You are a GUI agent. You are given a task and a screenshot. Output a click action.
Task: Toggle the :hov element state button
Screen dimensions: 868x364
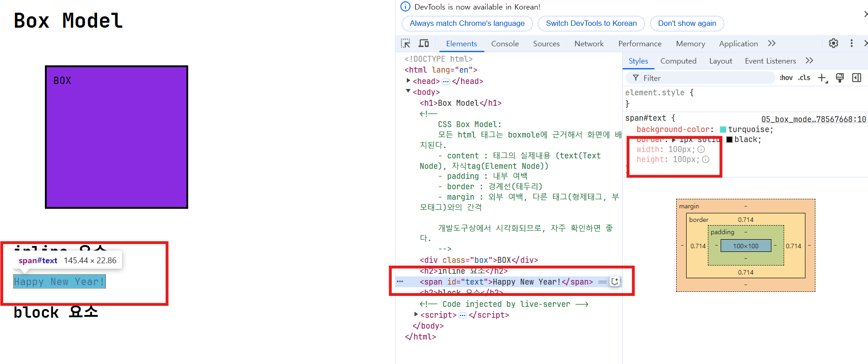[x=786, y=78]
